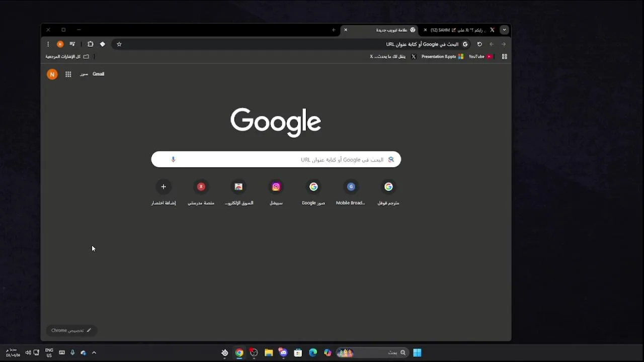Focus the Google search box

pos(276,159)
